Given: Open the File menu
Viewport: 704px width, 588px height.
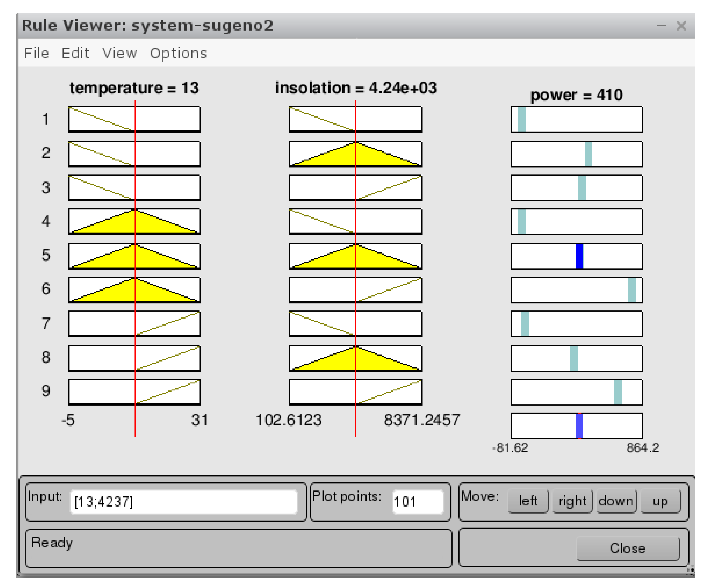Looking at the screenshot, I should 37,53.
